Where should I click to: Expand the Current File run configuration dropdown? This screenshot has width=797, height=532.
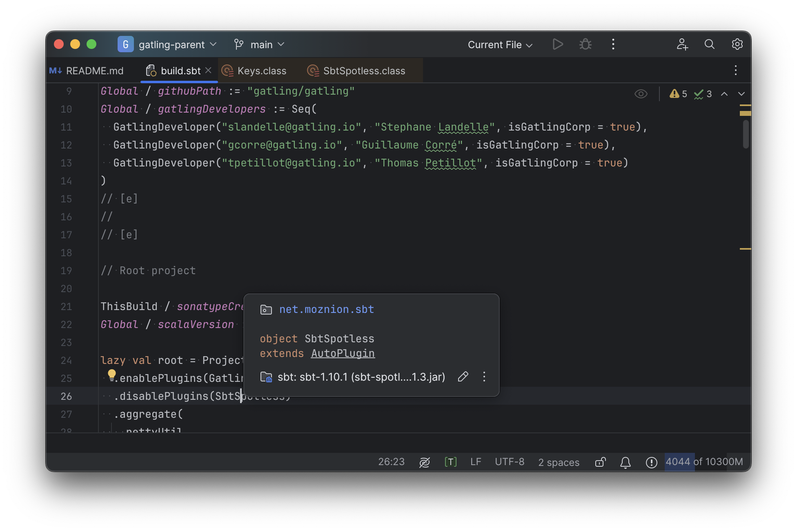point(500,44)
